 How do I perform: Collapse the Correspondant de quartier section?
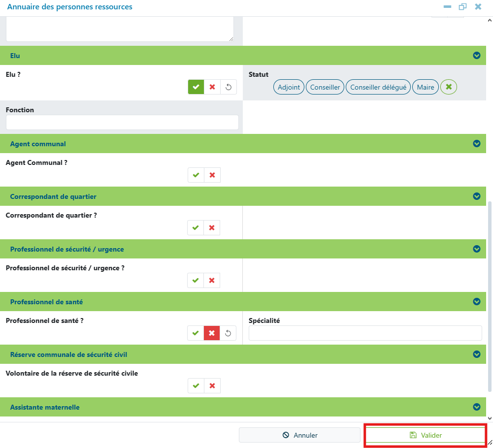click(x=477, y=196)
